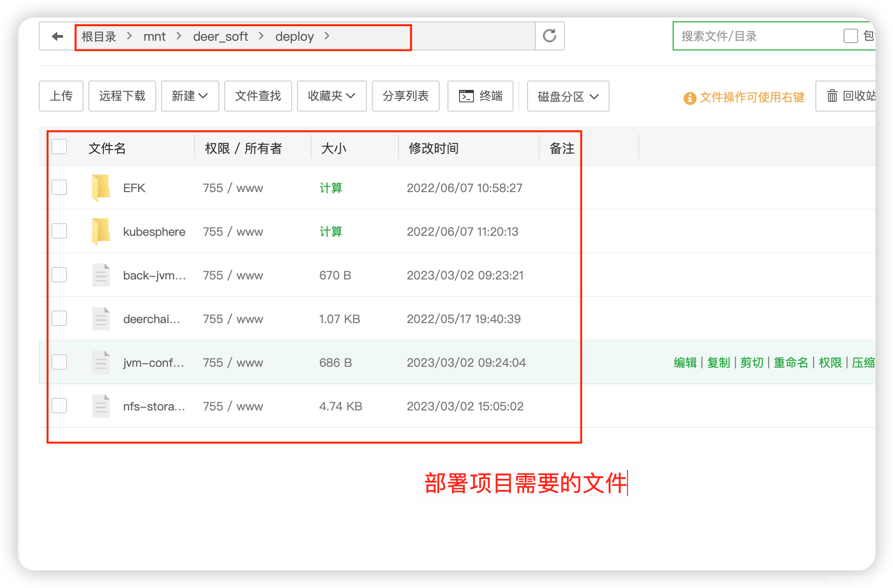Open the 分享列表 button
893x588 pixels.
click(406, 96)
